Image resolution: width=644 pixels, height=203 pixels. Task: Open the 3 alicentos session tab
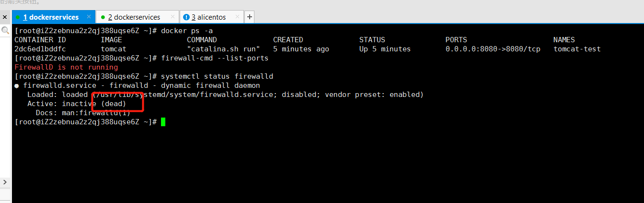pyautogui.click(x=208, y=17)
